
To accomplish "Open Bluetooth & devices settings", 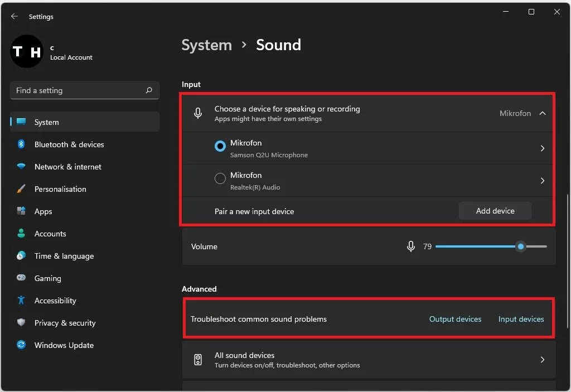I will tap(69, 144).
